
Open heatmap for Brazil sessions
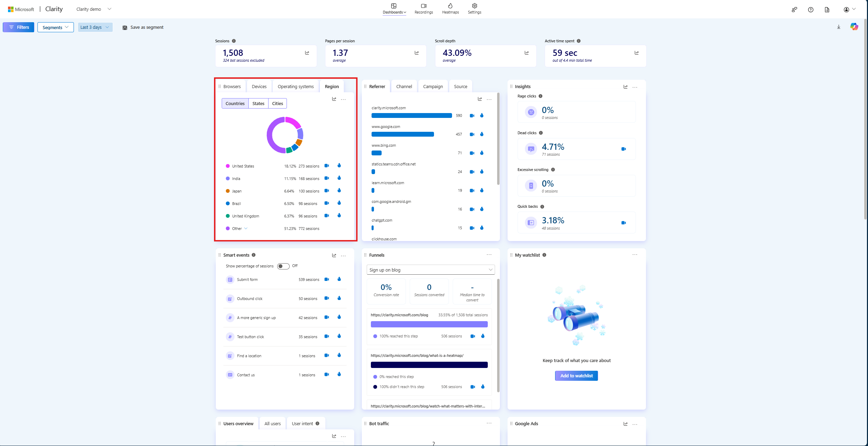[339, 203]
